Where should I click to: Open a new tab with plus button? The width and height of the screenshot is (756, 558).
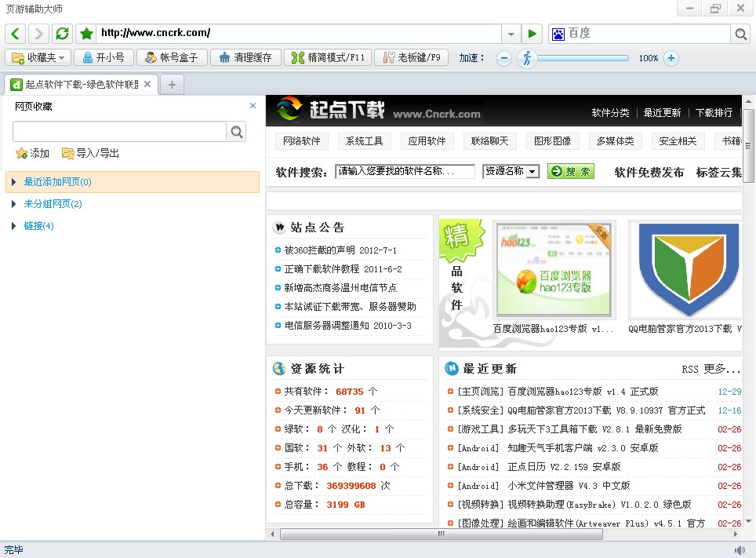172,85
